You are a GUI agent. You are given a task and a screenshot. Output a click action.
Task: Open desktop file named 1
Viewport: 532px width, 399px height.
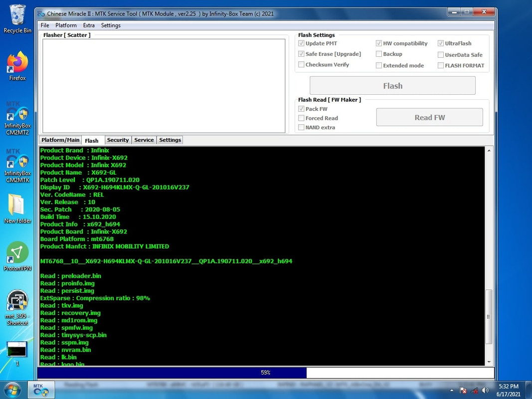point(17,353)
